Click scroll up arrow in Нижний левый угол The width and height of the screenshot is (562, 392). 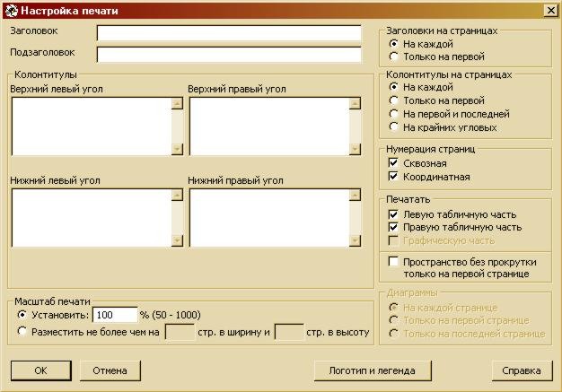pos(177,196)
